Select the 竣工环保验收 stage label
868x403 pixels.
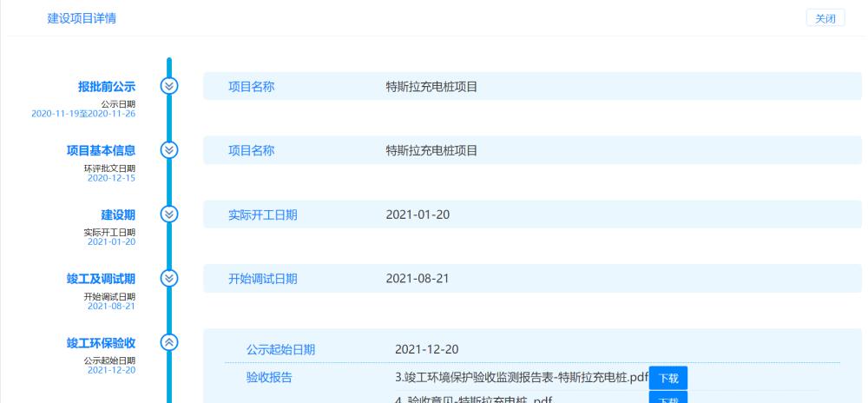click(101, 343)
